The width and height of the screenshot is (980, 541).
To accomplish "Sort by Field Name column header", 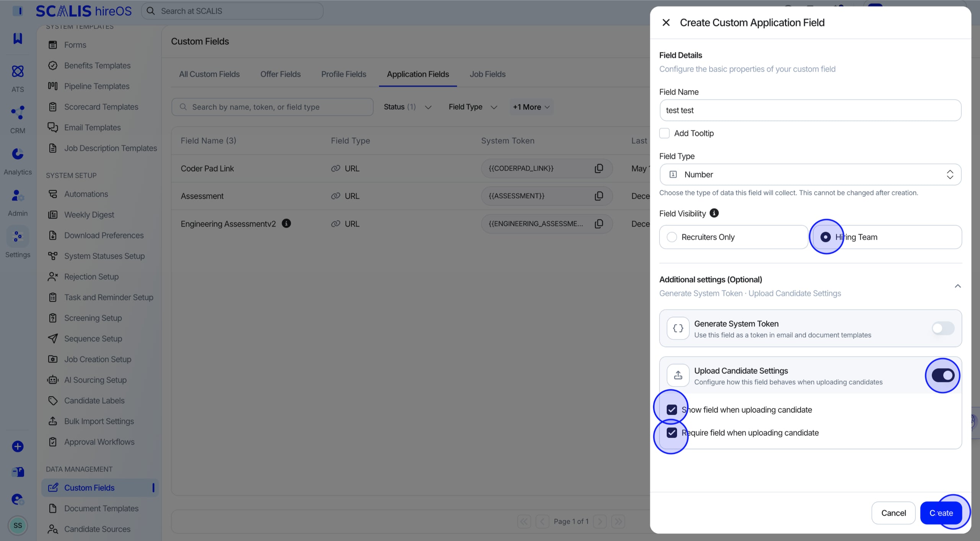I will click(208, 141).
